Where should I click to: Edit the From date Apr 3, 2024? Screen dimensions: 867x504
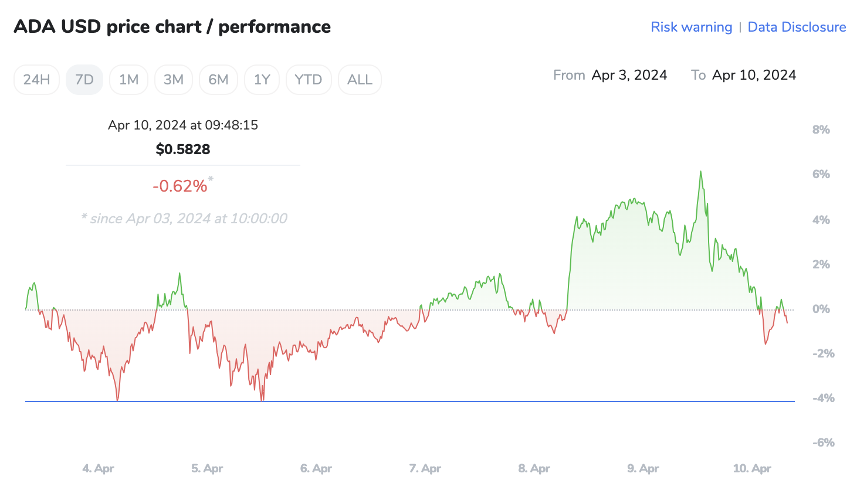pos(629,75)
